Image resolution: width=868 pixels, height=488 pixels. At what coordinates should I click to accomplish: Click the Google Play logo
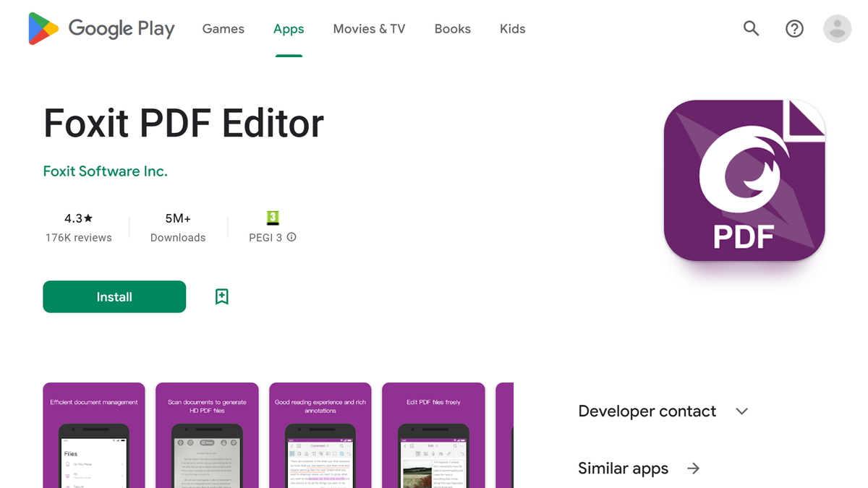101,29
